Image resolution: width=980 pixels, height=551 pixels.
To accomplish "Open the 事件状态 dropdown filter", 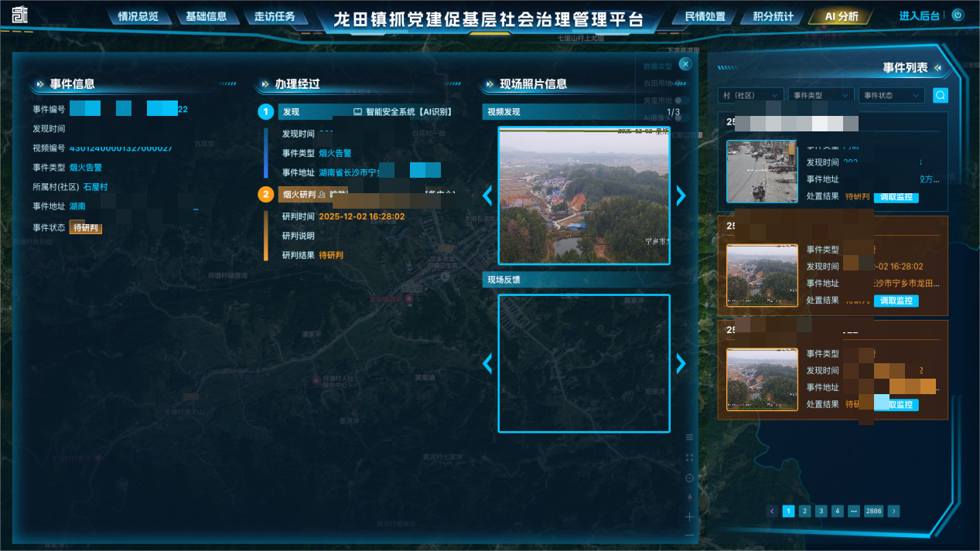I will (891, 95).
